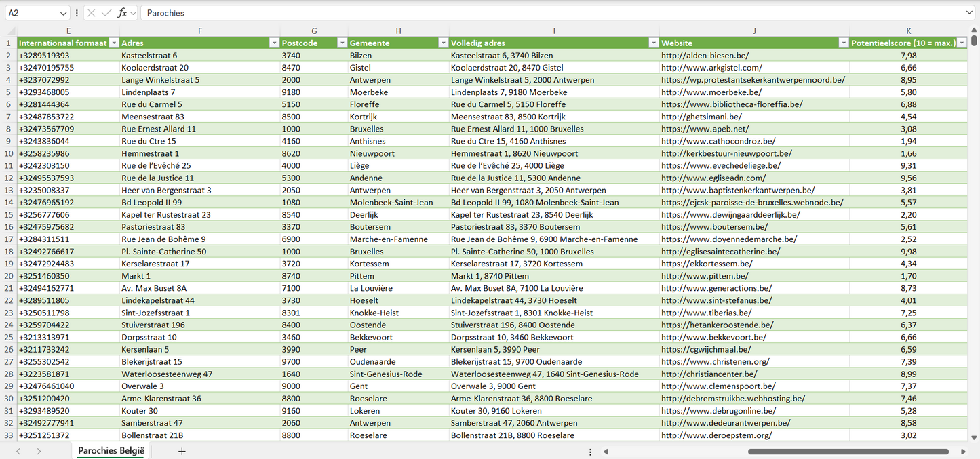Click the horizontal scrollbar thumb

click(848, 452)
